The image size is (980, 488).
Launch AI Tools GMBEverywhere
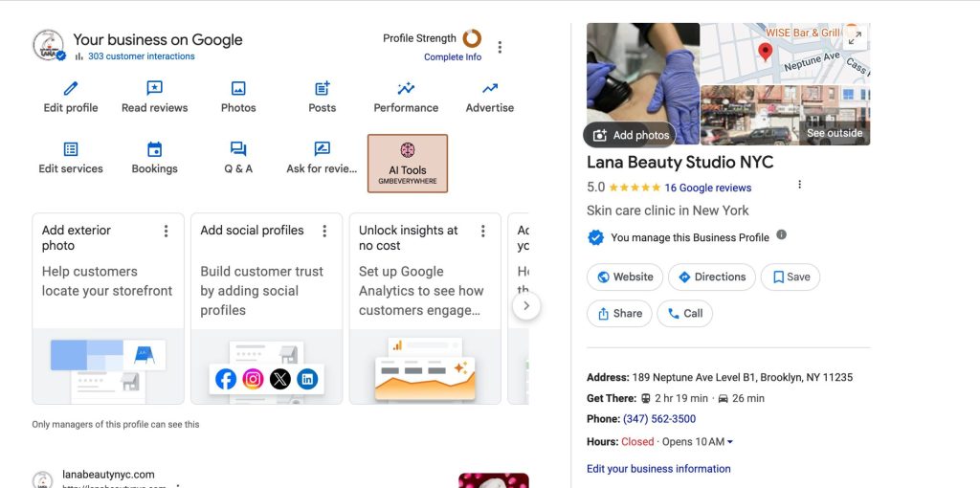tap(408, 163)
